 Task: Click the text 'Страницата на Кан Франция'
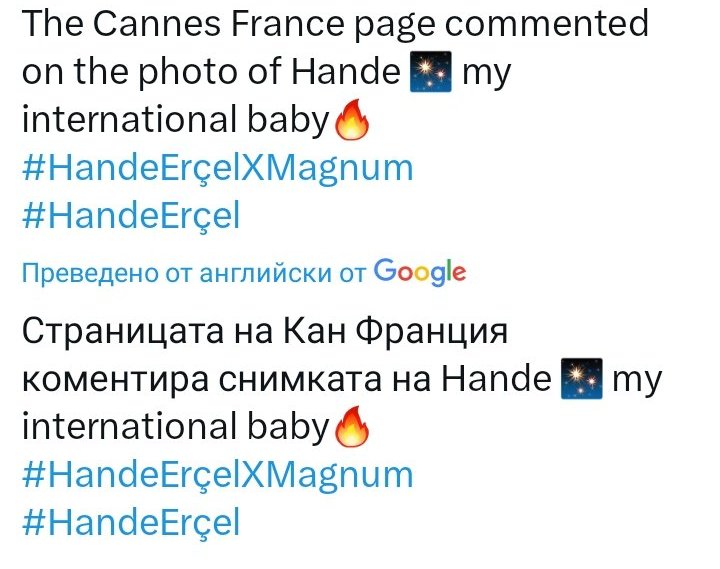tap(265, 332)
